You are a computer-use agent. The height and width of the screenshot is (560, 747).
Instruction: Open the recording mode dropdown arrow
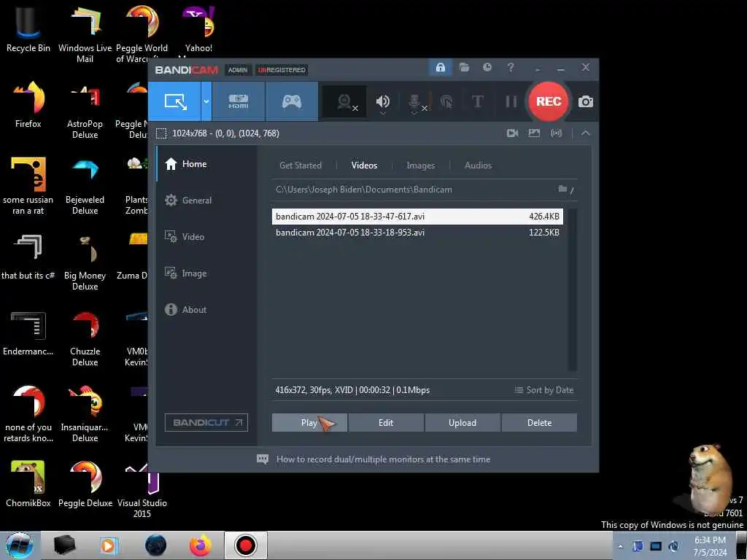click(x=206, y=101)
